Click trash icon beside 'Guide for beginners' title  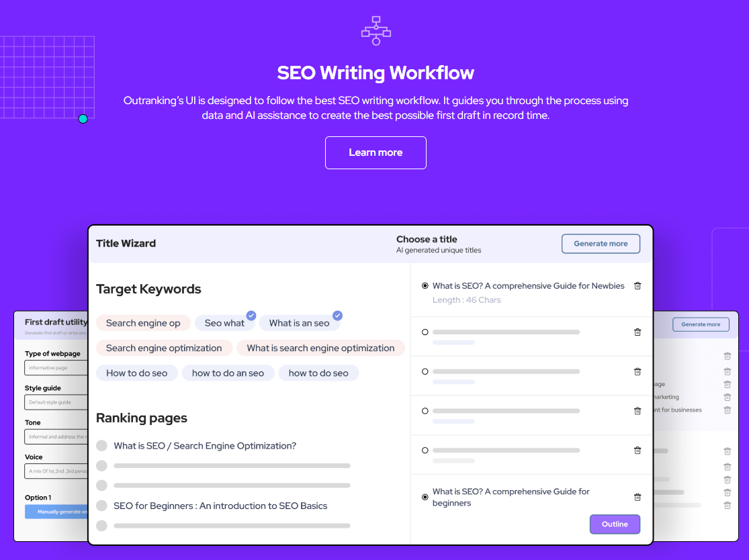(x=637, y=498)
